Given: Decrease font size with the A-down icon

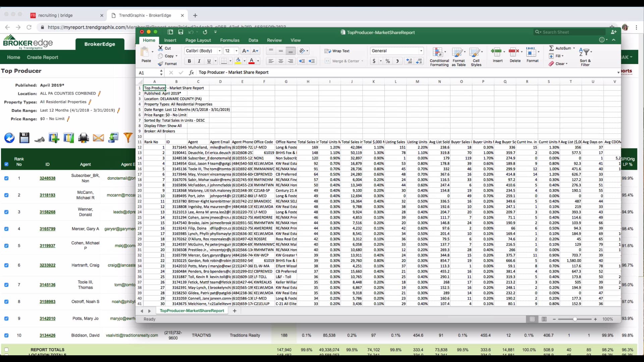Looking at the screenshot, I should coord(256,51).
